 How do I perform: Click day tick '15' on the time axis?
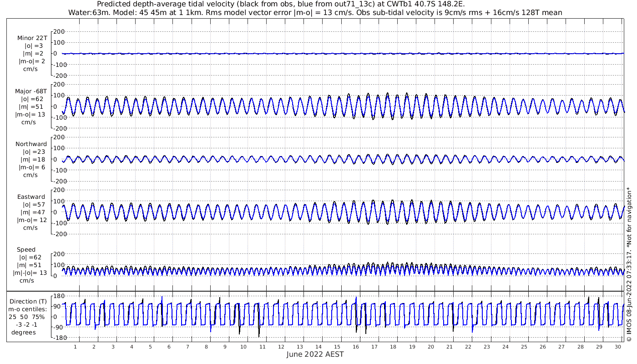click(337, 347)
